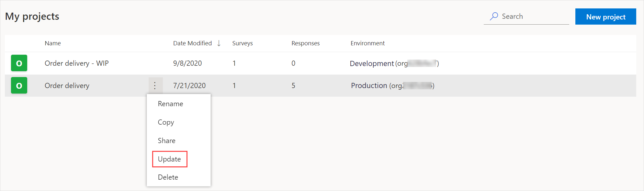
Task: Sort by the Date Modified column header
Action: tap(192, 43)
